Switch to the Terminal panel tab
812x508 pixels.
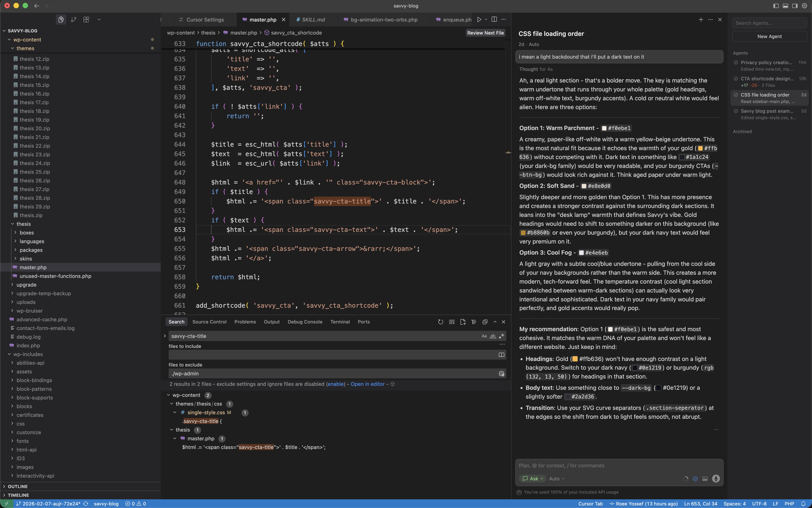[340, 322]
